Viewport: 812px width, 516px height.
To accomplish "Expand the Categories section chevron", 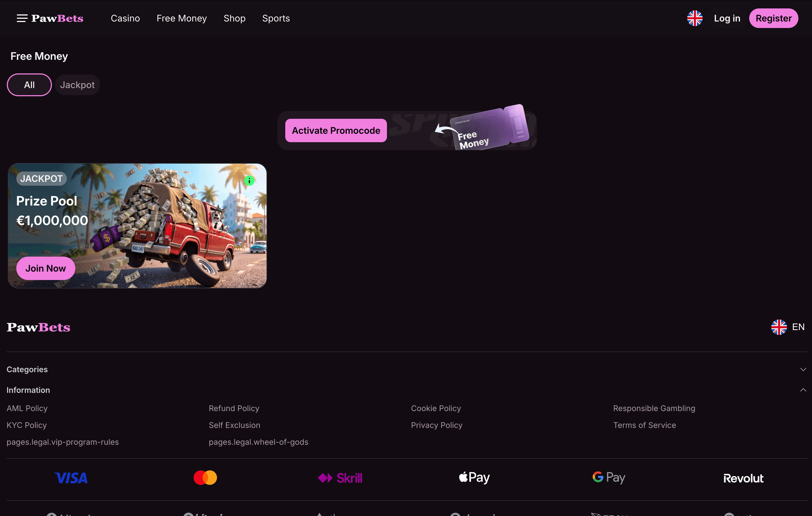I will (803, 369).
